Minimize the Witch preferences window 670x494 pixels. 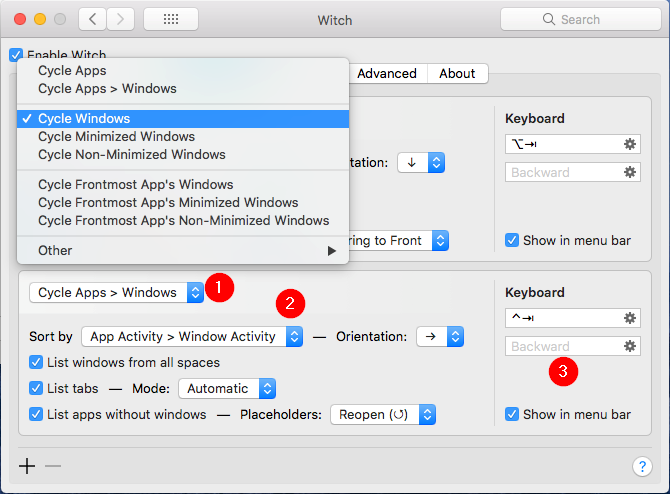click(x=40, y=19)
